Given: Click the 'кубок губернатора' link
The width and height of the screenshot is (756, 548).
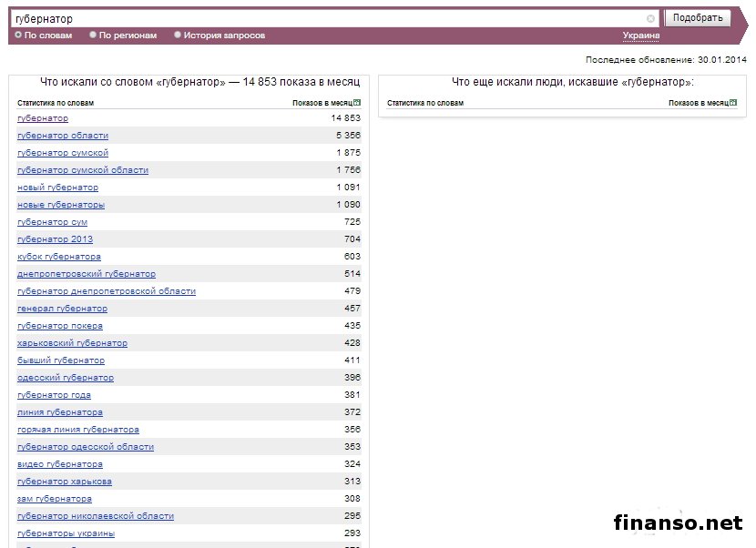Looking at the screenshot, I should point(59,257).
